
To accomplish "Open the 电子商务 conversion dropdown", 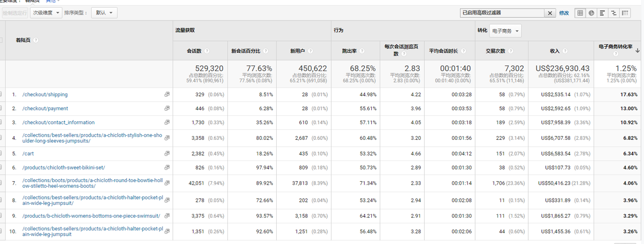I will coord(505,31).
